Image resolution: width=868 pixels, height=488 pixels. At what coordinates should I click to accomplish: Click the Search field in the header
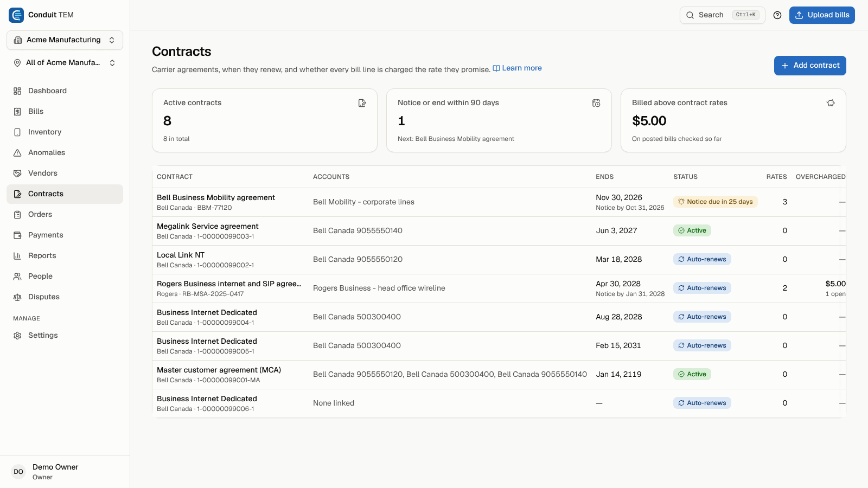click(x=722, y=15)
